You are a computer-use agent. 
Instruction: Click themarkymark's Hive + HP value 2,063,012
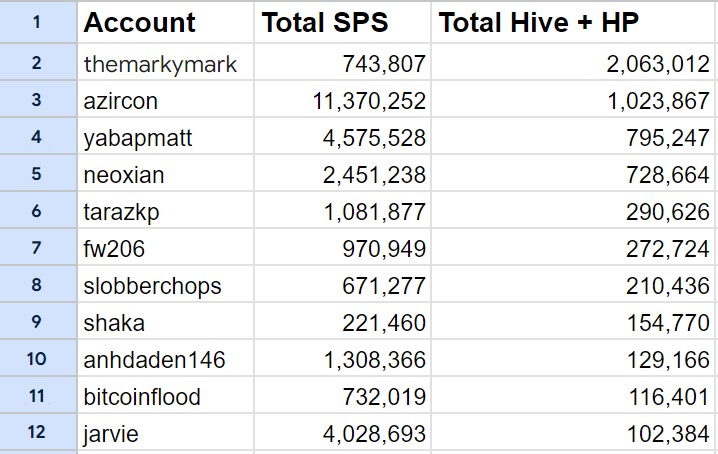tap(660, 65)
